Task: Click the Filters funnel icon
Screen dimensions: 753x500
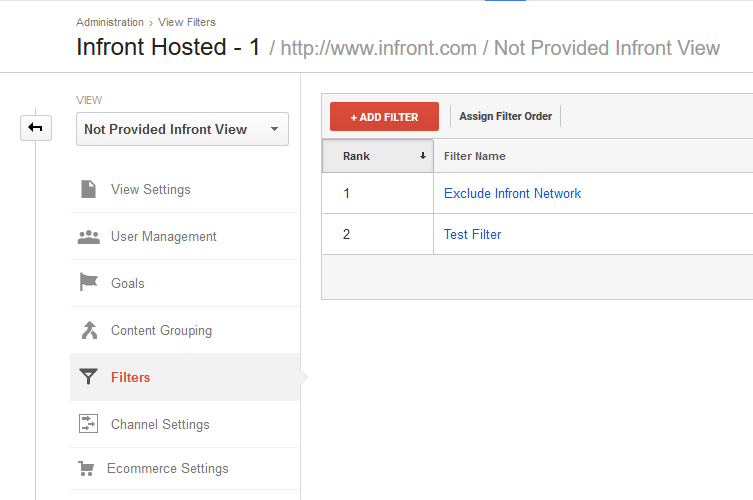Action: [x=88, y=377]
